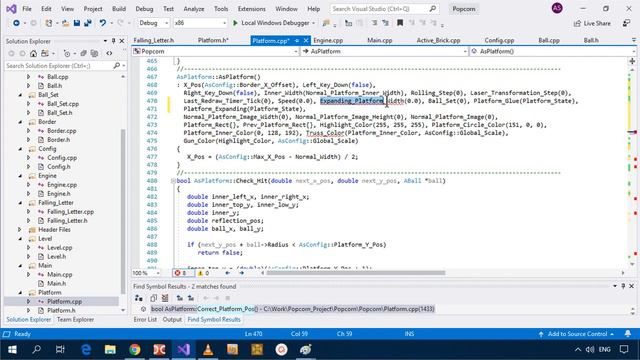Screen dimensions: 640x360
Task: Go to next issue with the right arrow
Action: [242, 273]
